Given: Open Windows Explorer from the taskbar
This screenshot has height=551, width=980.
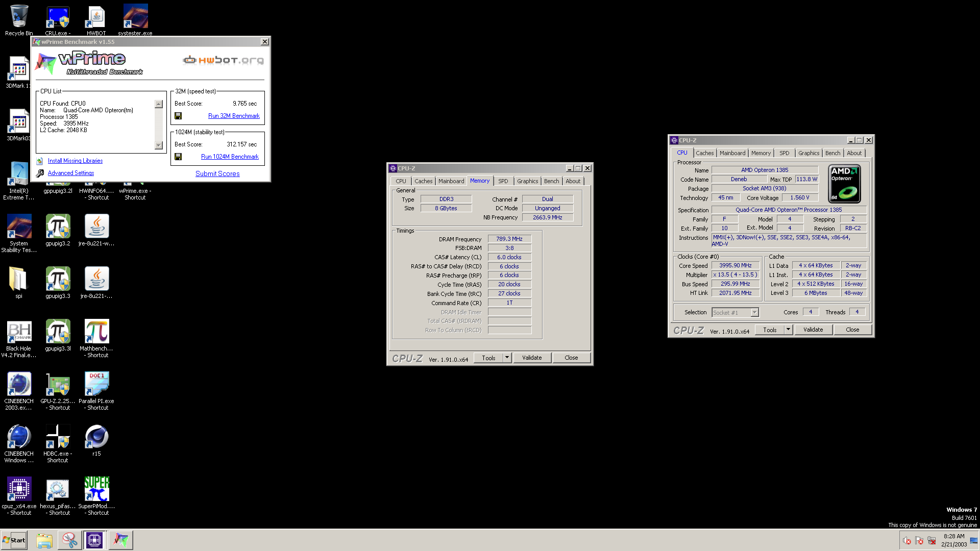Looking at the screenshot, I should (44, 540).
